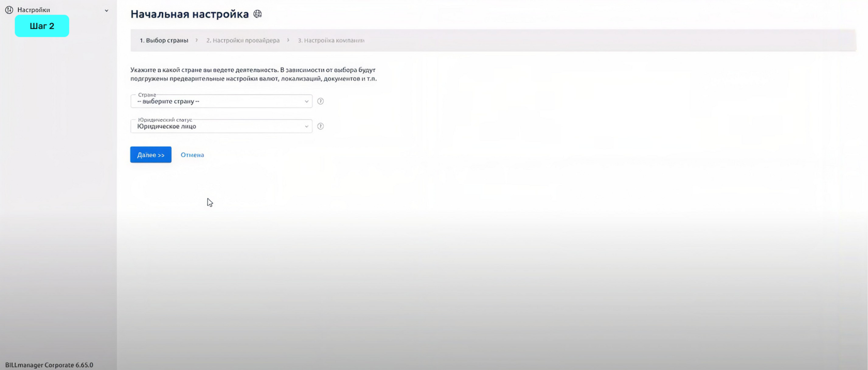Select the Выбор страны step
The image size is (868, 370).
point(164,40)
